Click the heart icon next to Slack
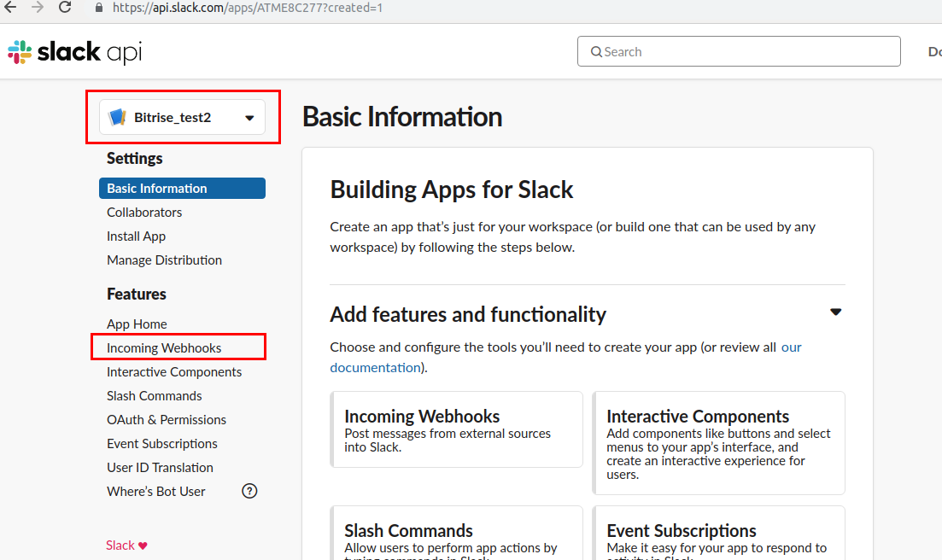The width and height of the screenshot is (942, 560). point(143,545)
